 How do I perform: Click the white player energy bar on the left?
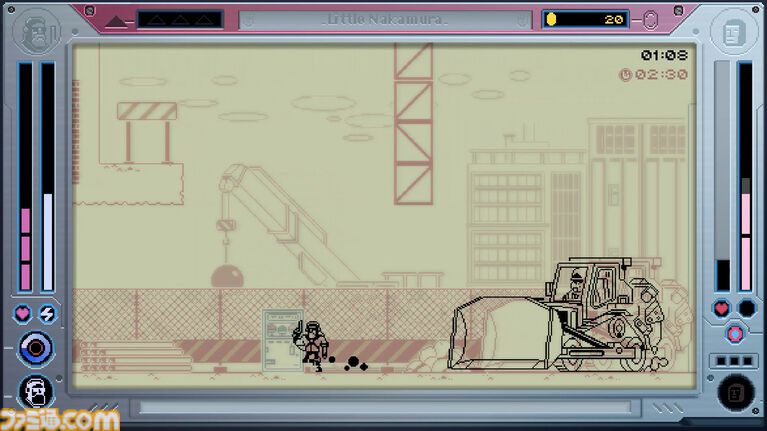point(48,177)
